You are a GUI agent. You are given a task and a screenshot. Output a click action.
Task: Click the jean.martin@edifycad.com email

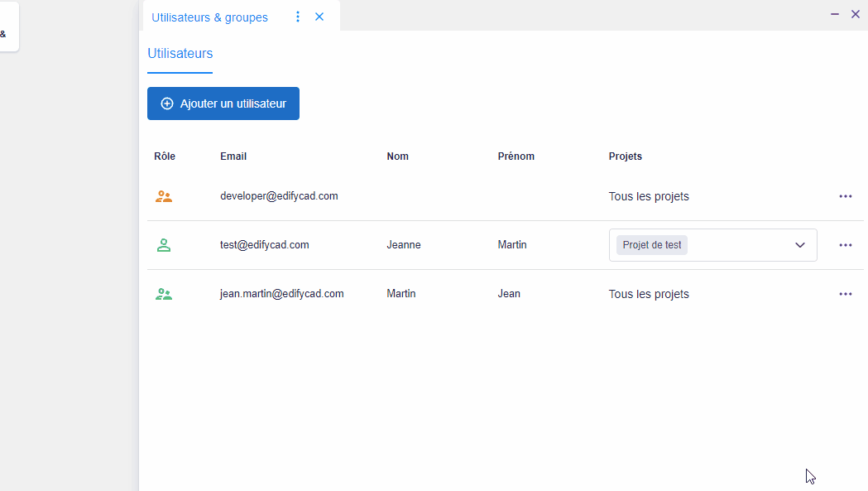click(x=281, y=294)
